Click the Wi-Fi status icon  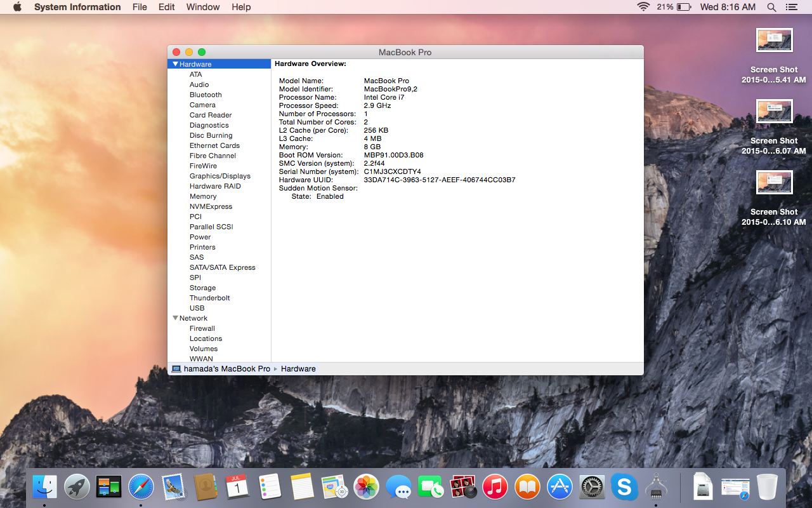coord(644,7)
